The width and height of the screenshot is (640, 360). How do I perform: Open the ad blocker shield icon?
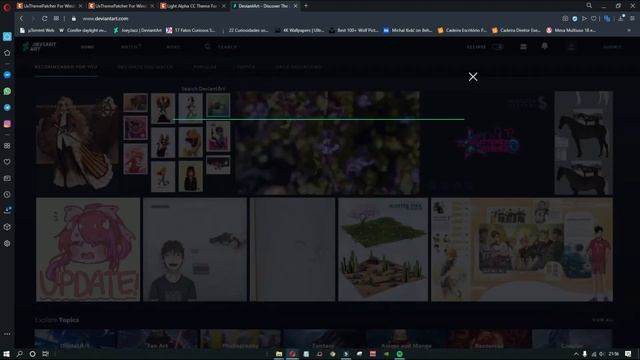pos(575,18)
